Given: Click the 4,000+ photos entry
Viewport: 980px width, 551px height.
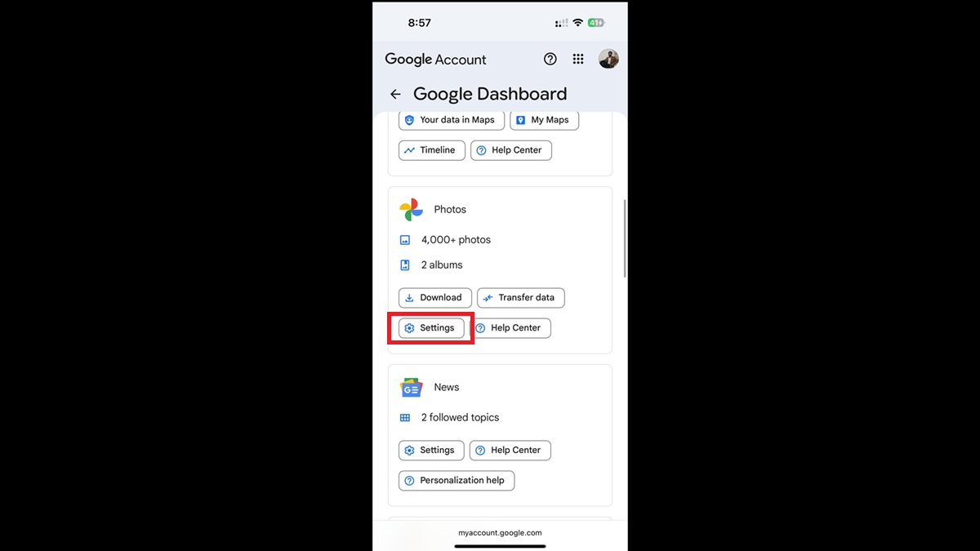Looking at the screenshot, I should point(455,240).
